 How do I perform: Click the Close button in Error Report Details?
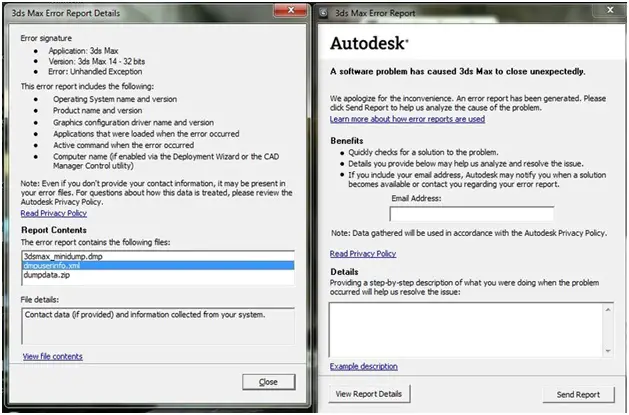click(269, 382)
